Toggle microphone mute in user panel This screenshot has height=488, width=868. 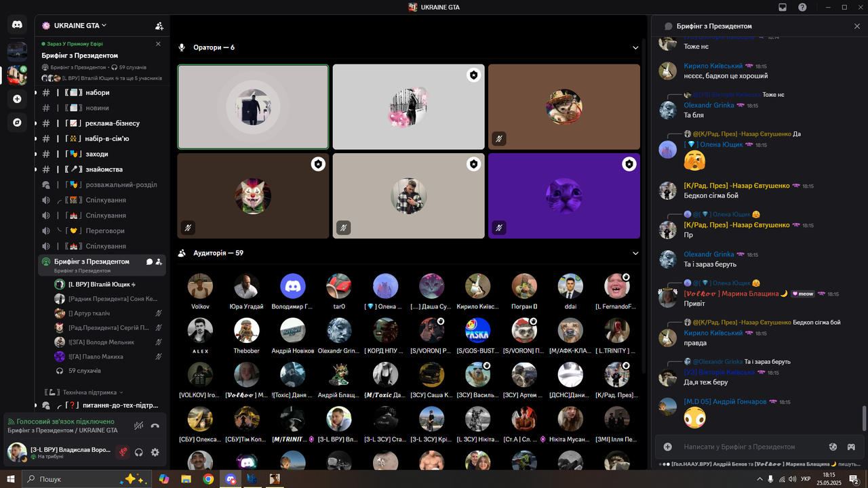tap(123, 452)
